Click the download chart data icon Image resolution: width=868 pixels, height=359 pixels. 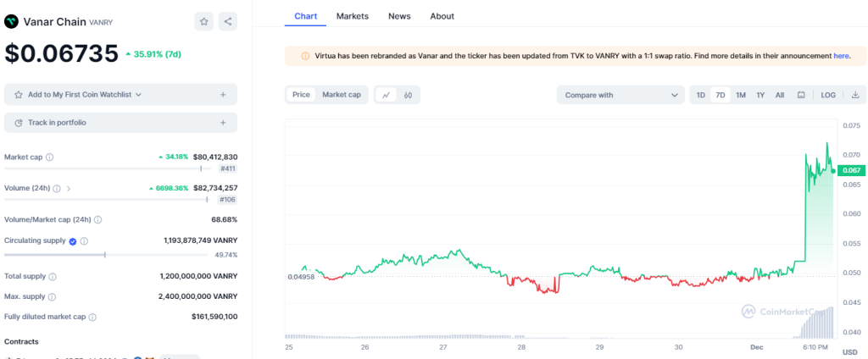[x=855, y=95]
